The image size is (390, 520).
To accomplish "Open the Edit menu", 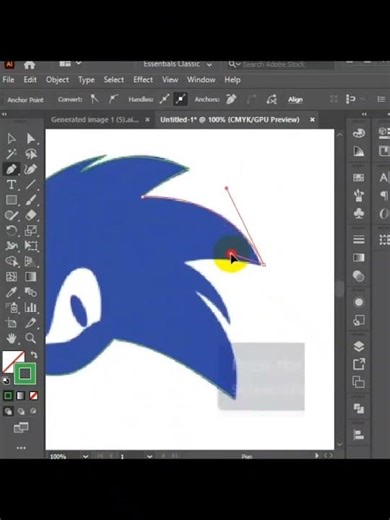I will tap(30, 80).
